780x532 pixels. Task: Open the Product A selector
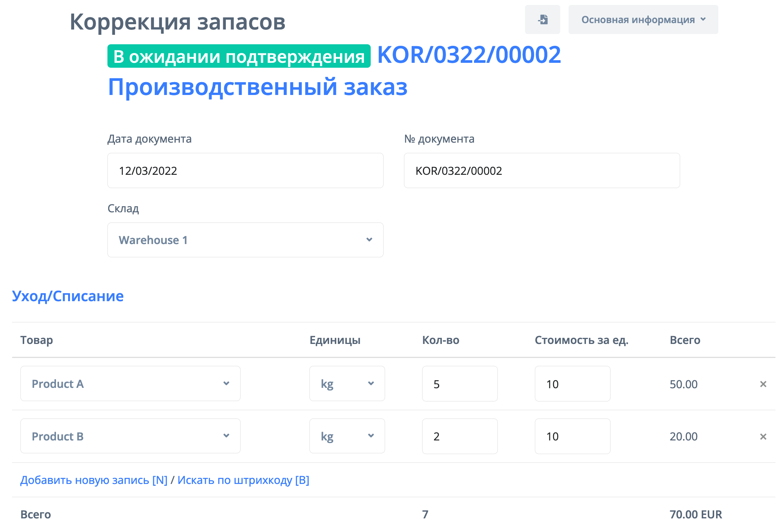pyautogui.click(x=130, y=384)
